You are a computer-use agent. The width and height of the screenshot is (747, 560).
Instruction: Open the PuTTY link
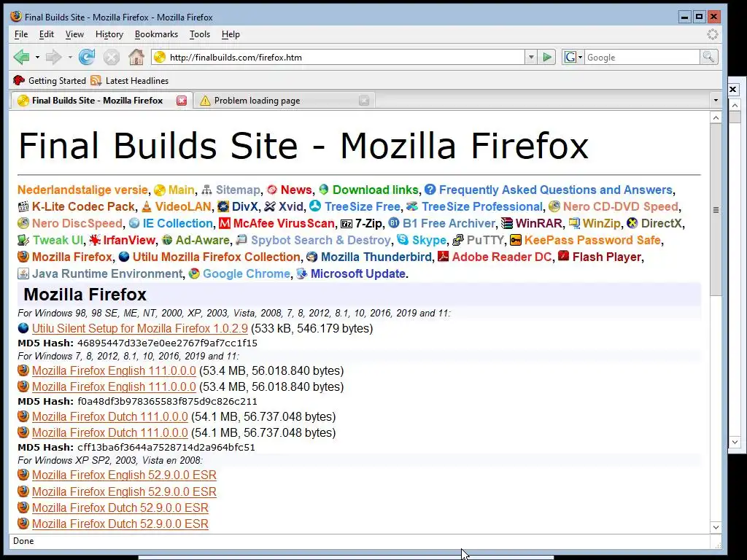point(485,240)
